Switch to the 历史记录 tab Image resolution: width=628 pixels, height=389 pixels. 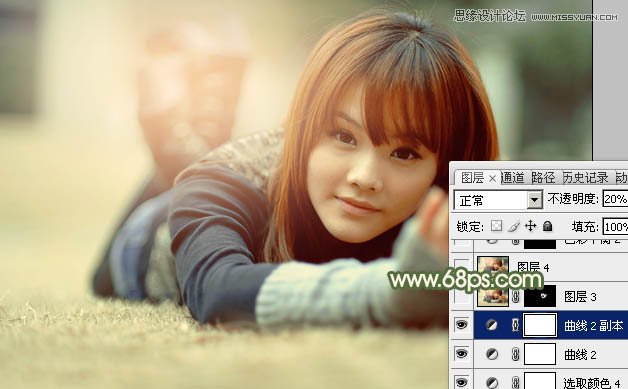(x=586, y=177)
